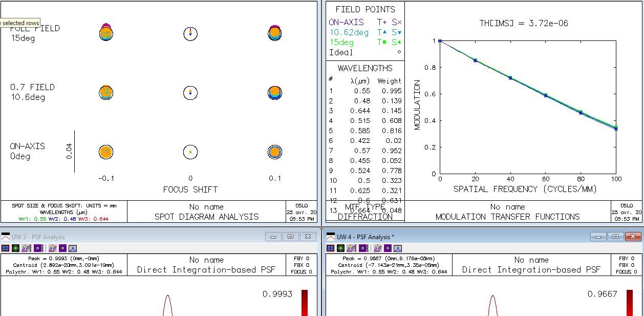The width and height of the screenshot is (644, 316).
Task: Click wavelength row 7 with 0.57 and 0.952
Action: click(x=365, y=151)
